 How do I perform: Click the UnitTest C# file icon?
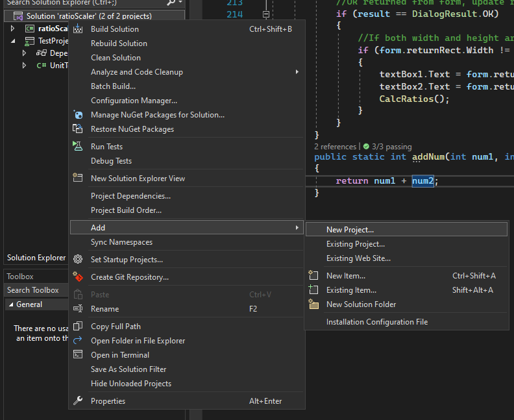[42, 66]
